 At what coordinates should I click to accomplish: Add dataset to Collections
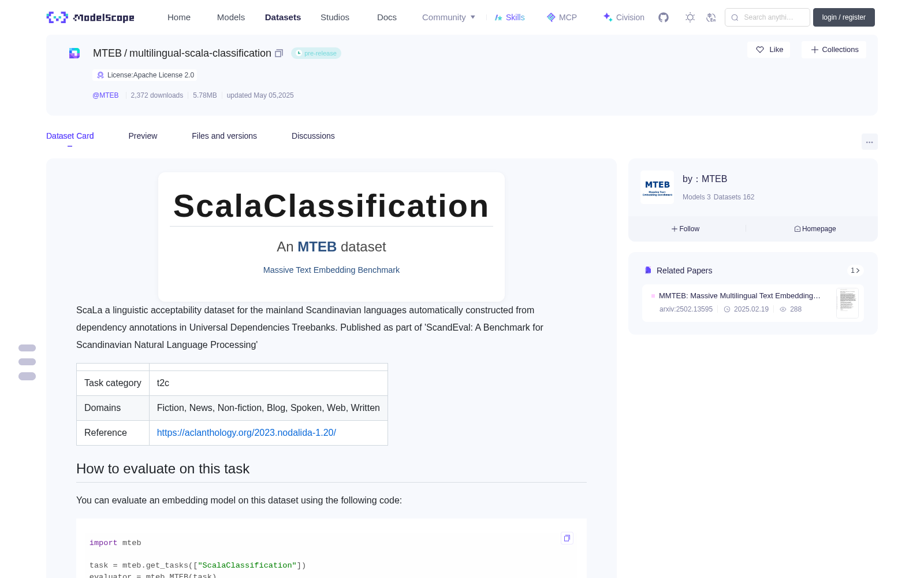(834, 50)
